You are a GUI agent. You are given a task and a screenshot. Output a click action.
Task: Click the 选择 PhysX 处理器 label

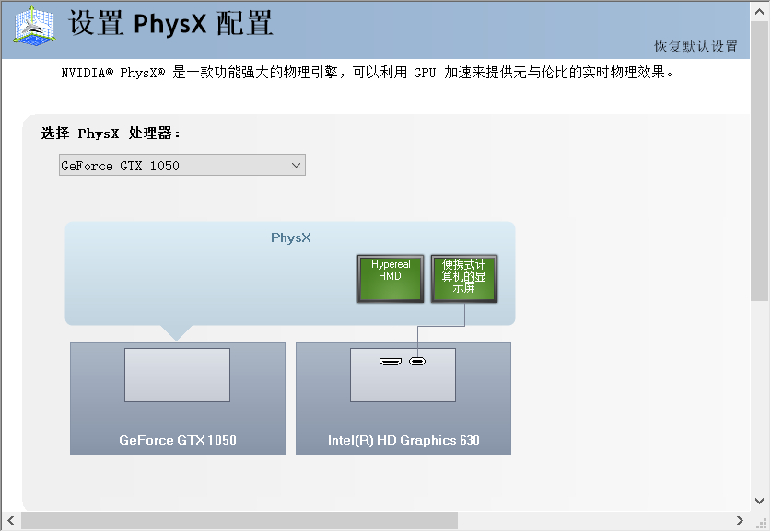pyautogui.click(x=111, y=133)
